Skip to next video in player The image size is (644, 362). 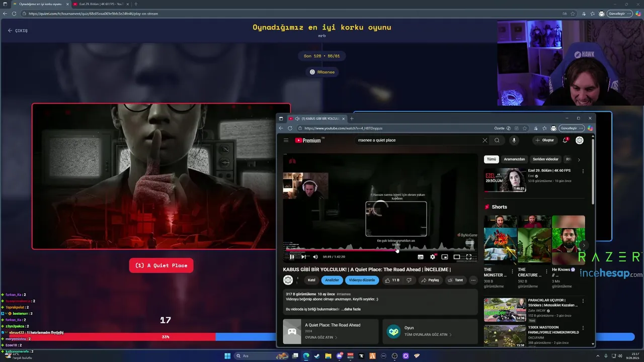303,257
